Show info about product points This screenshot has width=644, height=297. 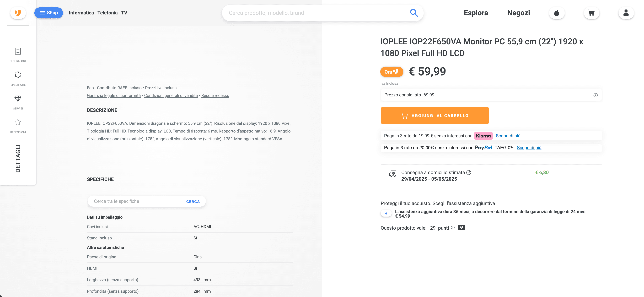click(453, 228)
